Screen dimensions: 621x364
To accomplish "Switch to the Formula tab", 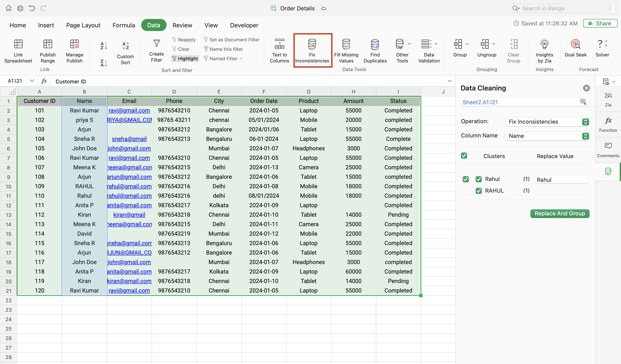I will [124, 25].
